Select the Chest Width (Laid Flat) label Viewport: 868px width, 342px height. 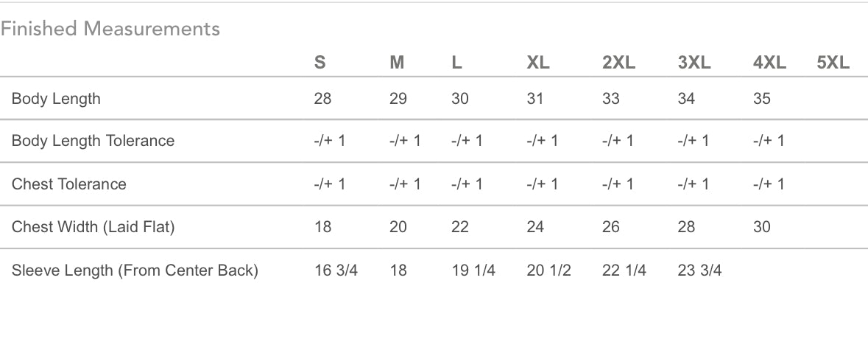coord(93,227)
